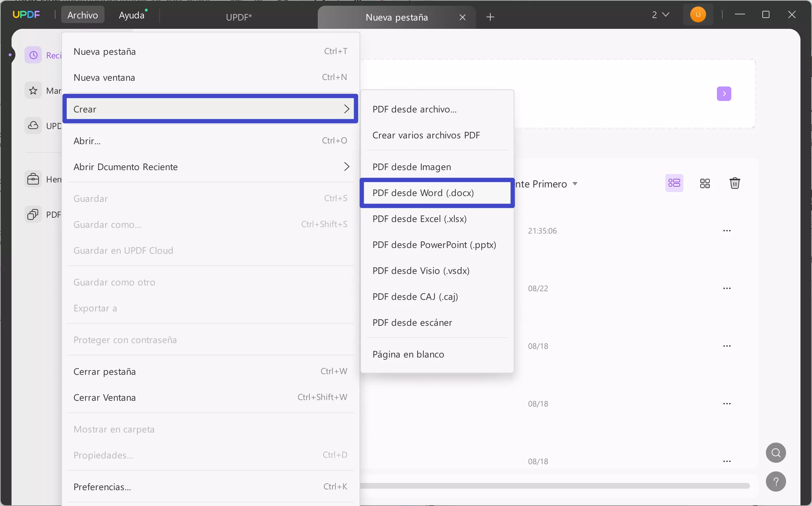Open the Archivo menu
Image resolution: width=812 pixels, height=506 pixels.
[x=82, y=15]
